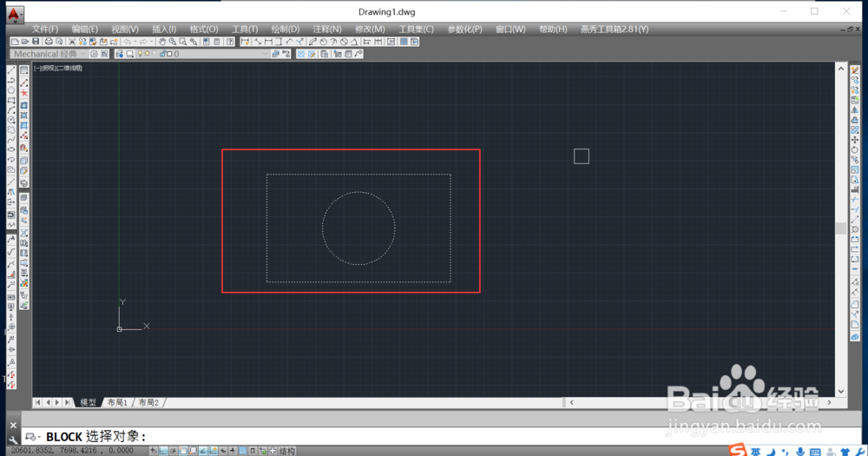Click the Undo arrow icon

128,42
